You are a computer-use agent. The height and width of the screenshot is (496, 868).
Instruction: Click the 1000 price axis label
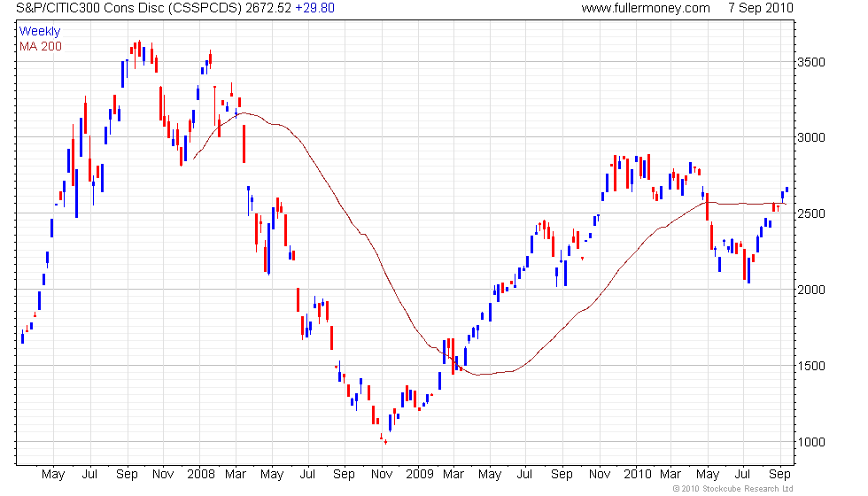811,442
